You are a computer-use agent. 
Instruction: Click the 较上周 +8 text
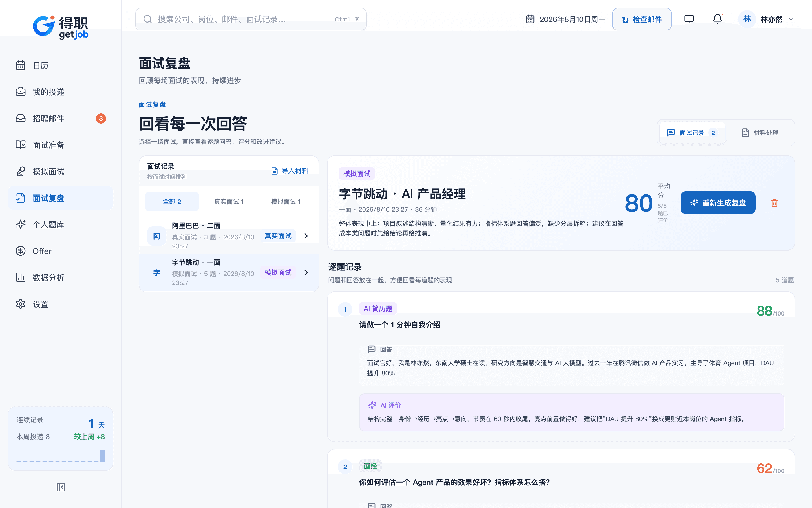89,437
